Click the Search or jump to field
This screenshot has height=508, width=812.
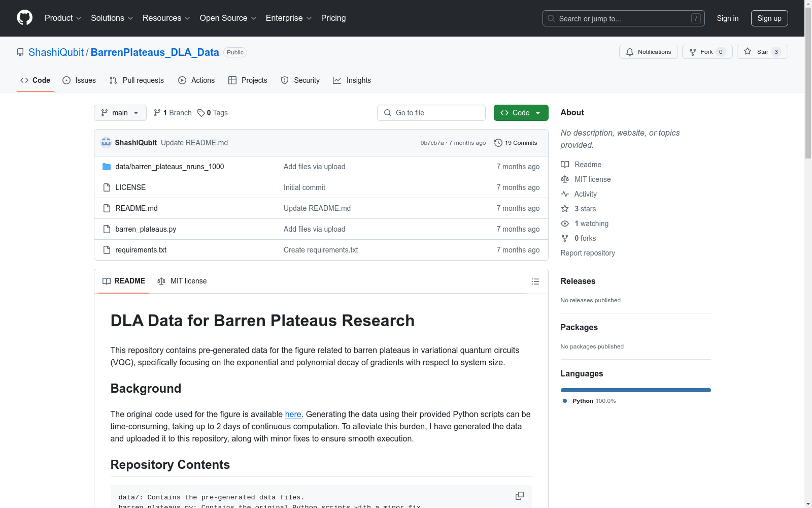pos(624,18)
